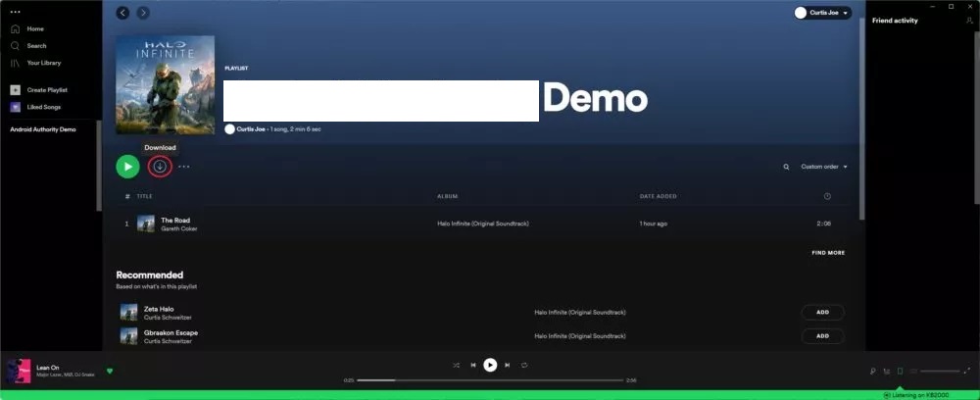Open the album link in the Zeta Halo row
Image resolution: width=980 pixels, height=400 pixels.
(580, 313)
